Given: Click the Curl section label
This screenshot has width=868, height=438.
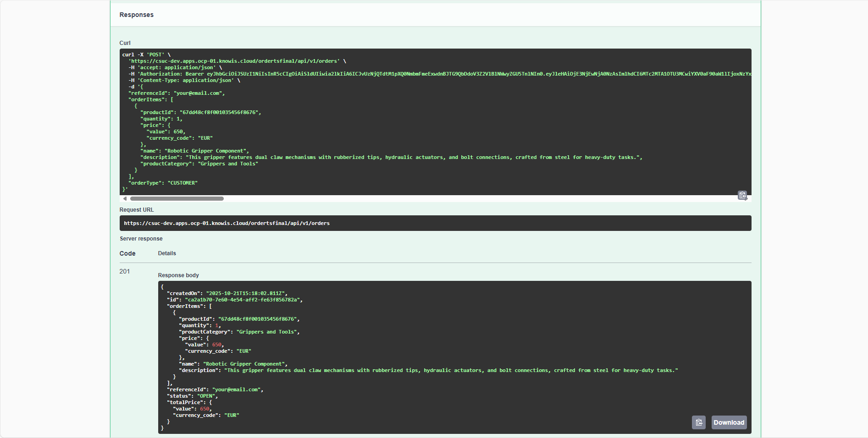Looking at the screenshot, I should (124, 43).
